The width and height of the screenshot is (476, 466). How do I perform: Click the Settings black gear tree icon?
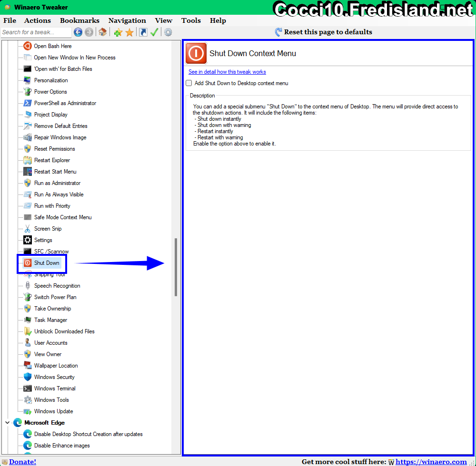click(x=27, y=240)
